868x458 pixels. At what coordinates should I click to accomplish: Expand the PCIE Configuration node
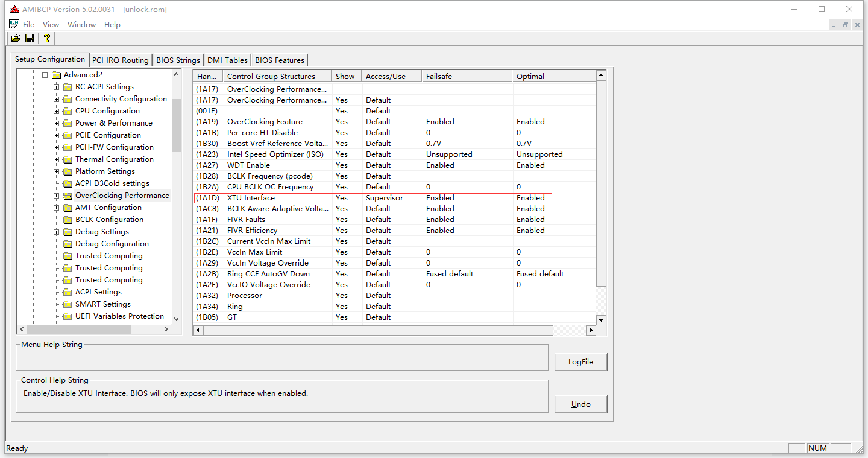point(57,135)
